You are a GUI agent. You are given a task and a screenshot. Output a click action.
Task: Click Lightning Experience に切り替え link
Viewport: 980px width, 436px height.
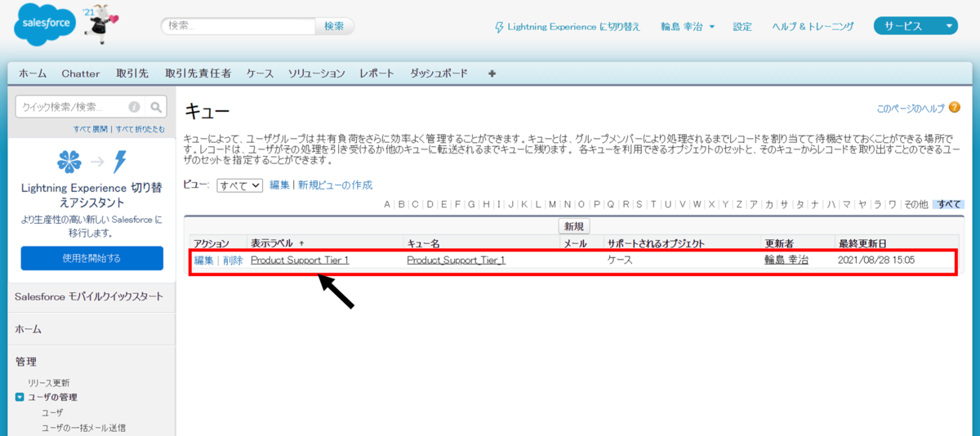[x=574, y=27]
